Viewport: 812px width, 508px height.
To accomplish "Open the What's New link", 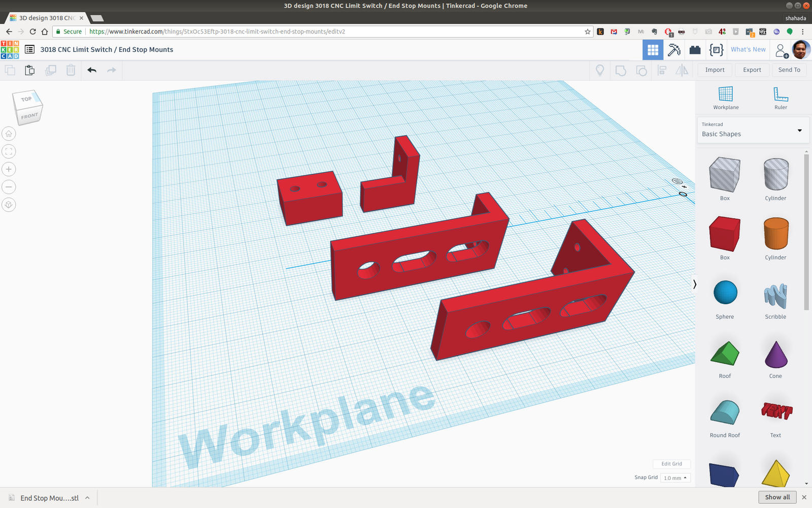I will [748, 49].
